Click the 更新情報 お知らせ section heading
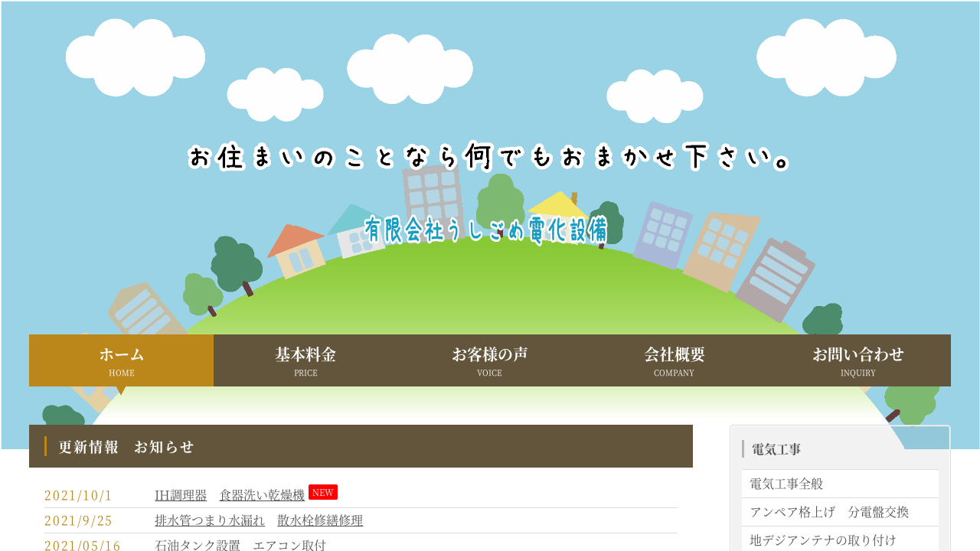 tap(126, 447)
